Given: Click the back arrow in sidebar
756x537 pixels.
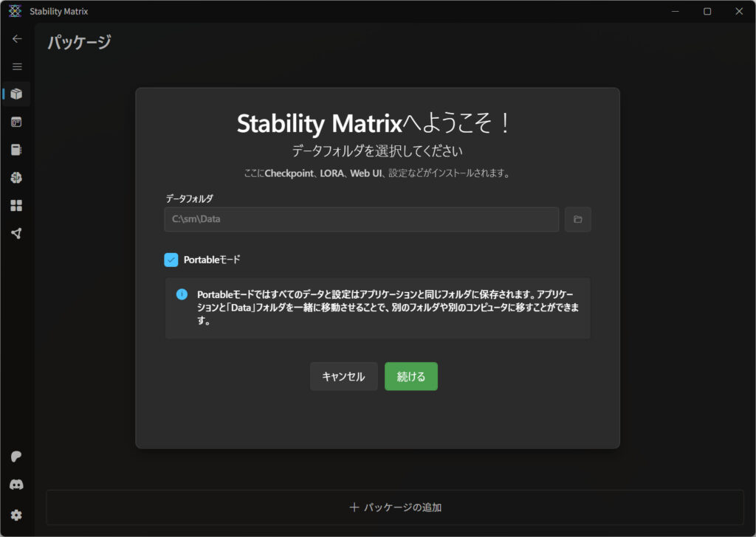Looking at the screenshot, I should click(x=17, y=39).
